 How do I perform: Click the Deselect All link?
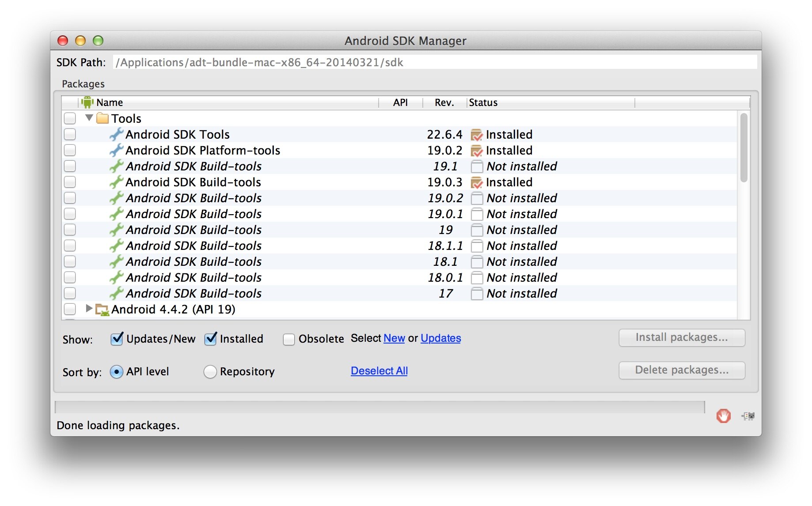[379, 371]
